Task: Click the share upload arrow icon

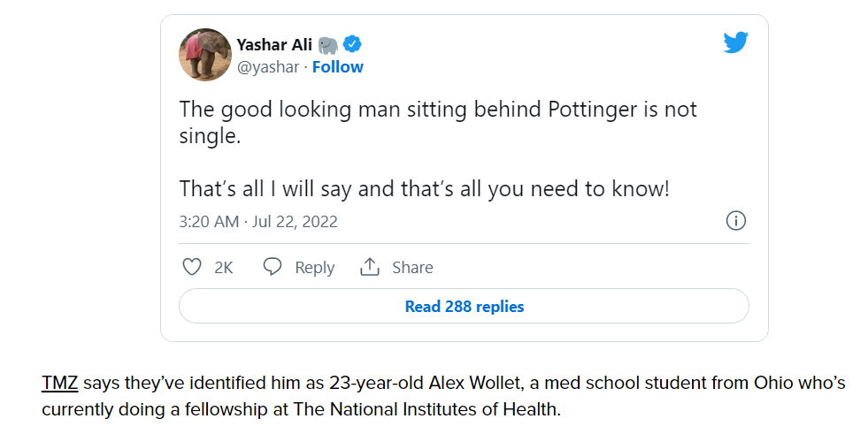Action: (369, 267)
